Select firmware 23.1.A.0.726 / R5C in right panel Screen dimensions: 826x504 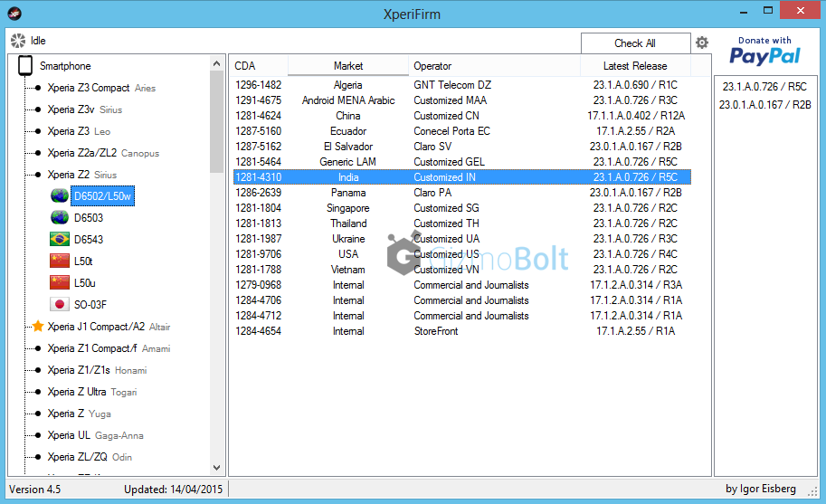[x=764, y=86]
